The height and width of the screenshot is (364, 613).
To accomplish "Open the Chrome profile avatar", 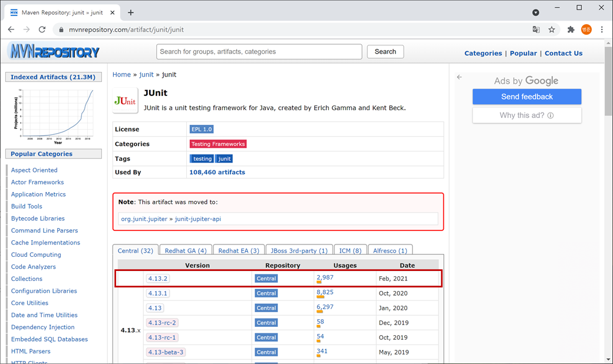I will click(x=586, y=29).
